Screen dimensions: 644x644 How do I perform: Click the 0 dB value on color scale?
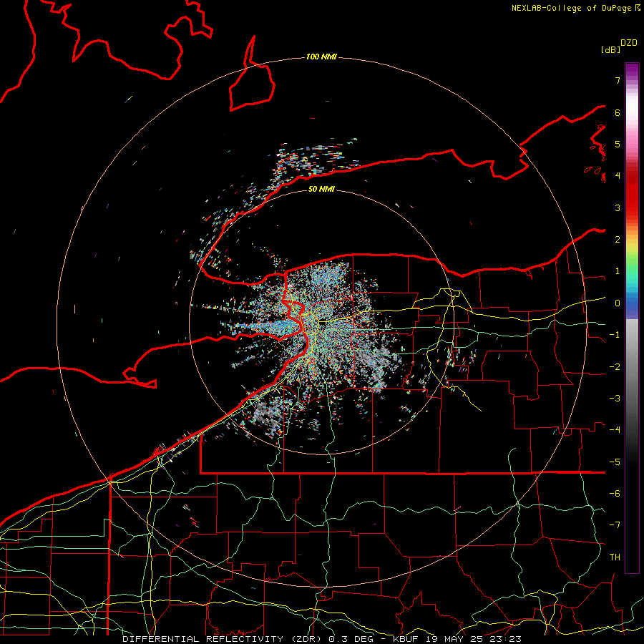pyautogui.click(x=618, y=303)
